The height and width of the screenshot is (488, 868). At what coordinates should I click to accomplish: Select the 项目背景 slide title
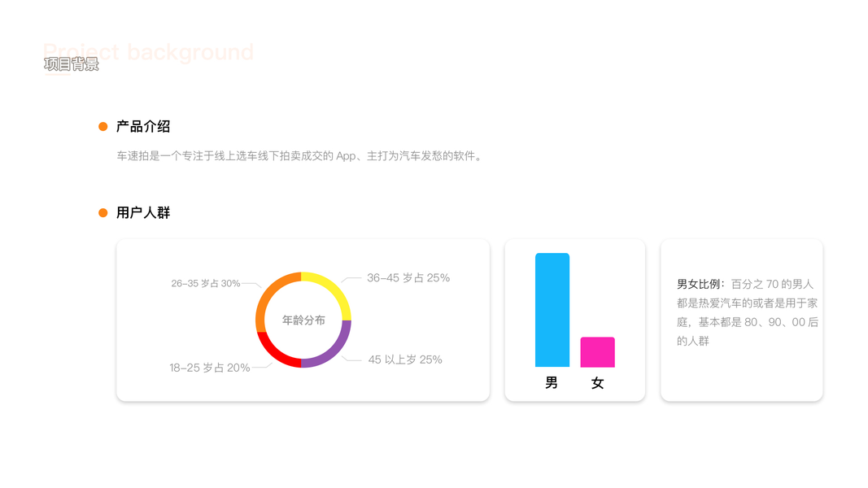click(72, 64)
